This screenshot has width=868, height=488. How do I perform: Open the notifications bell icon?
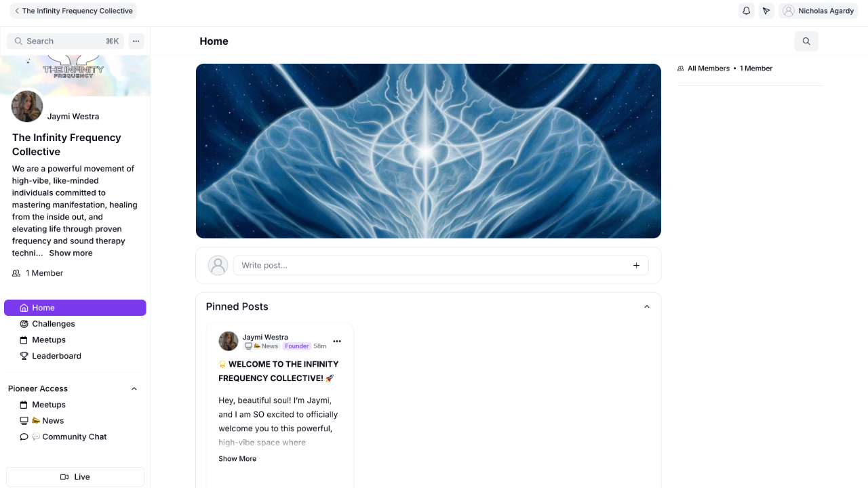point(747,11)
